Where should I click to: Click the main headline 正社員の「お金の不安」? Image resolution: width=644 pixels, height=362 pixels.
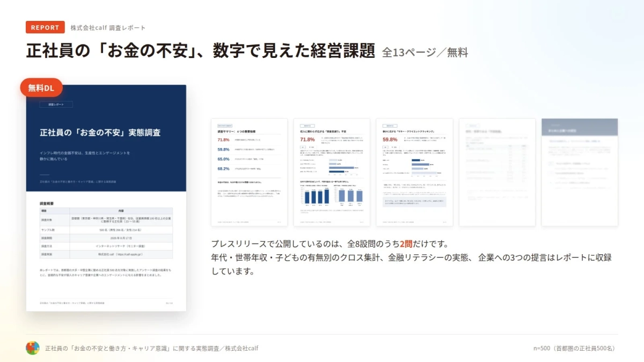200,51
